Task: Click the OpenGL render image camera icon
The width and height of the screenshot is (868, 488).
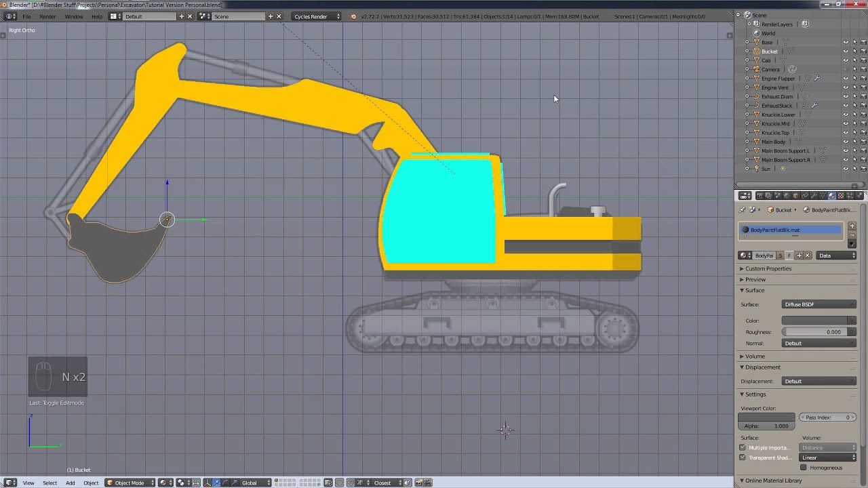Action: click(x=418, y=483)
